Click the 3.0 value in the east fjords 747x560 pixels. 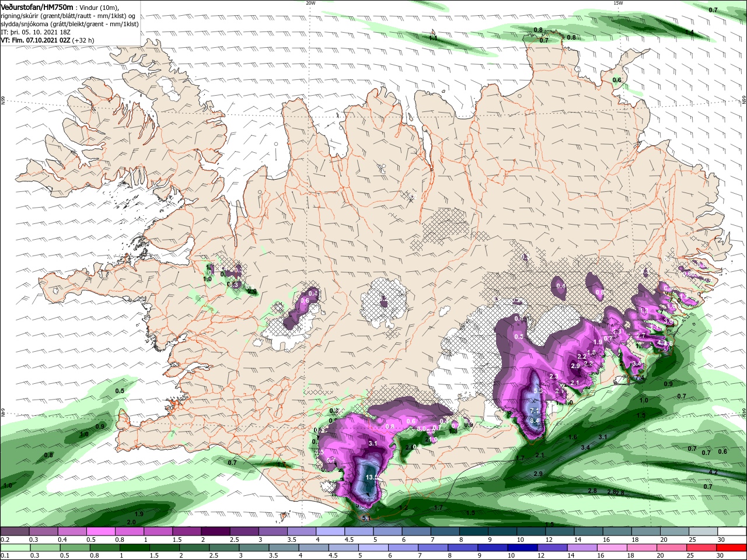coord(669,321)
